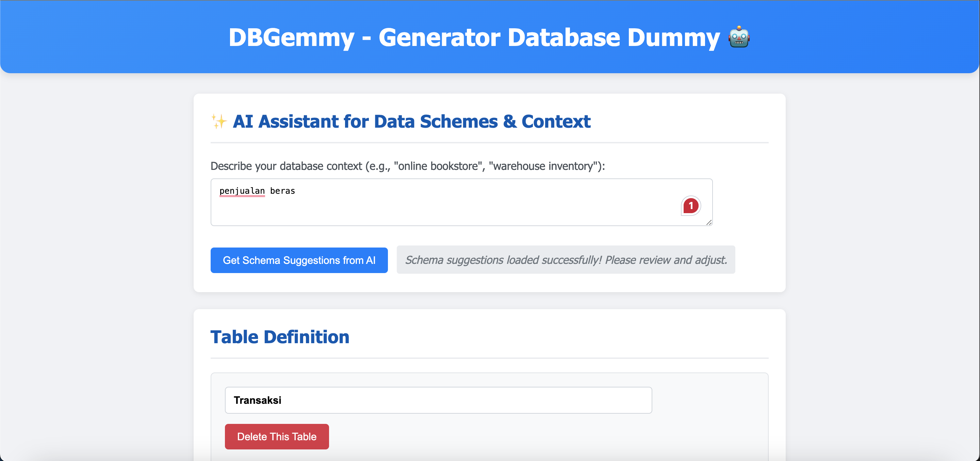Focus the Transaksi table name field

(438, 400)
